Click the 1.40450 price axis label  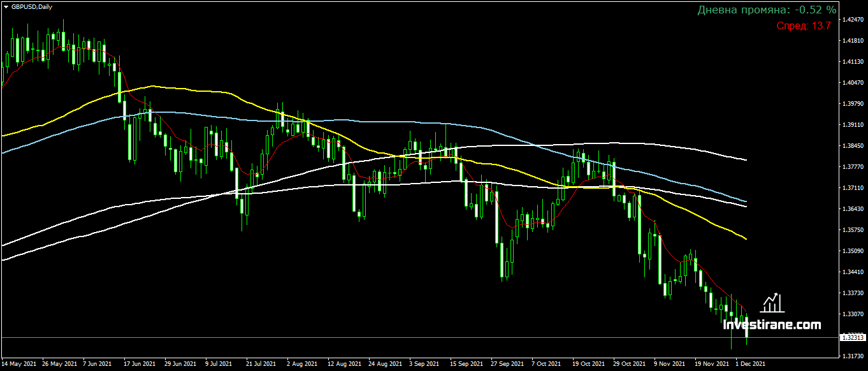click(x=852, y=83)
